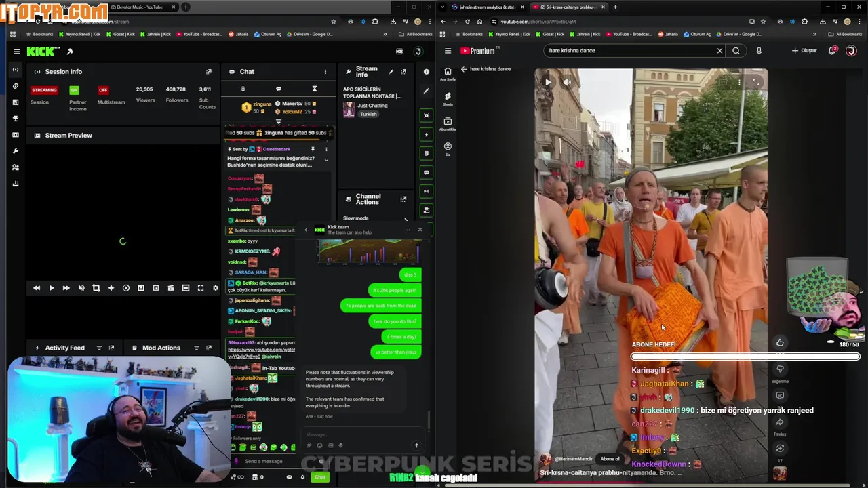
Task: Expand the gifter leaderboard handle in chat
Action: click(278, 121)
